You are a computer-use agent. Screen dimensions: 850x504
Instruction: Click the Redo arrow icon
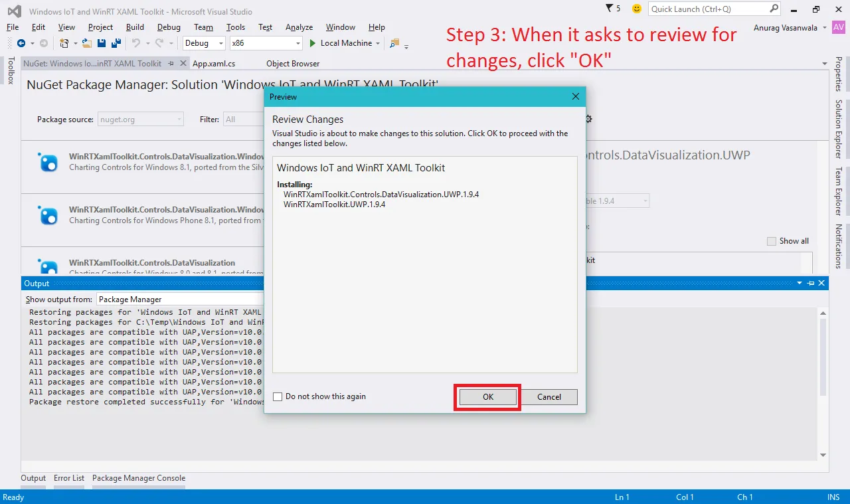point(159,43)
